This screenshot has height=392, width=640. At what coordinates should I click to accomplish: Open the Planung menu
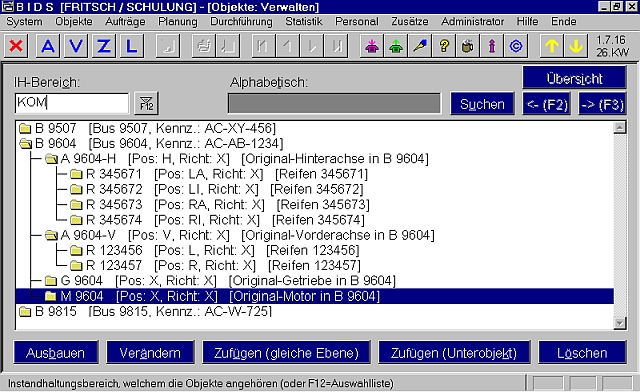pos(178,22)
